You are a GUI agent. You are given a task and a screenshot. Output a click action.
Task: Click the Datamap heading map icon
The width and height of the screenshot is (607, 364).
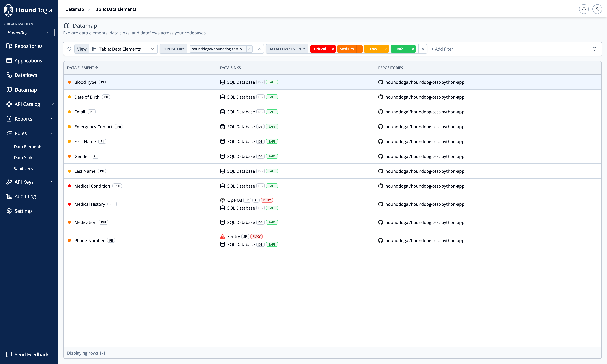point(67,25)
